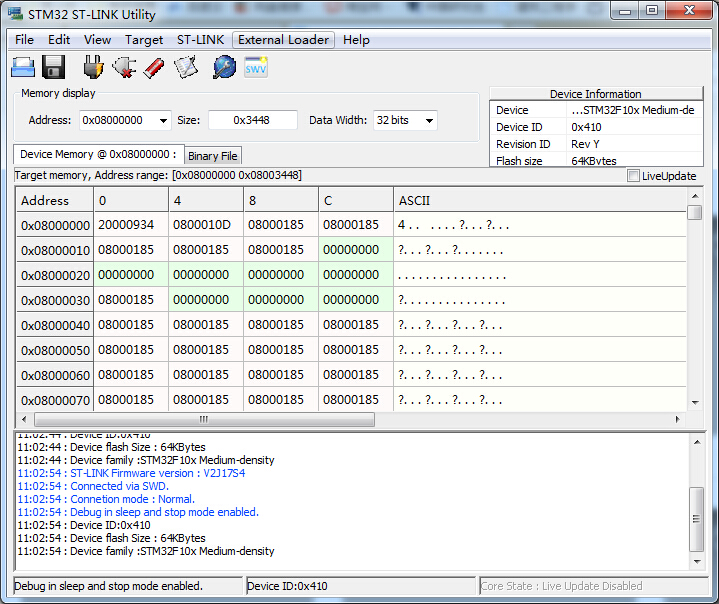719x604 pixels.
Task: Open the globe update icon
Action: [x=224, y=67]
